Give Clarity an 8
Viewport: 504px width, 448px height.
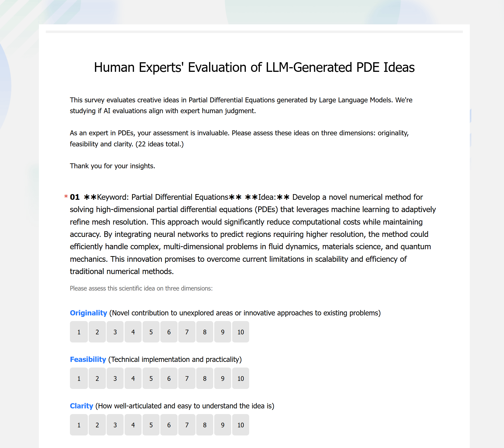click(x=205, y=425)
